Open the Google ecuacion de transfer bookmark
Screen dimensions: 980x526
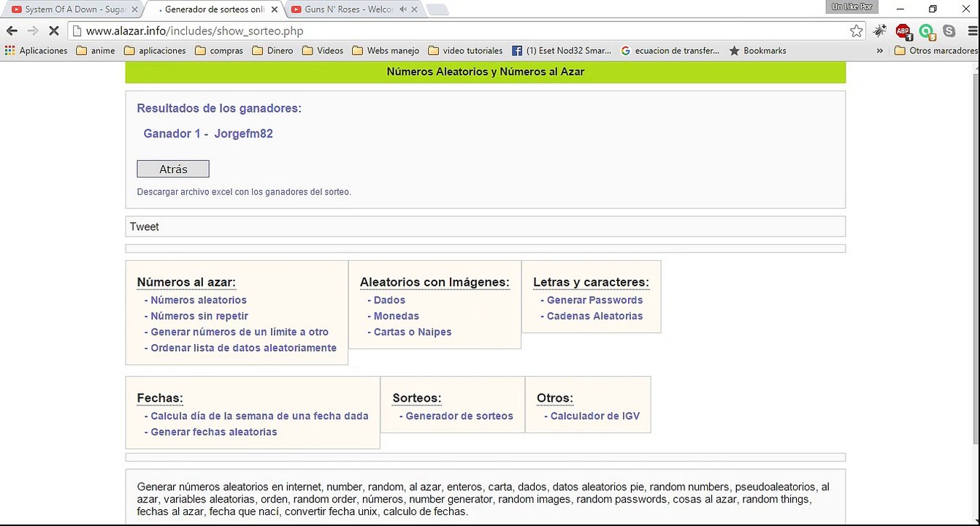(x=670, y=50)
